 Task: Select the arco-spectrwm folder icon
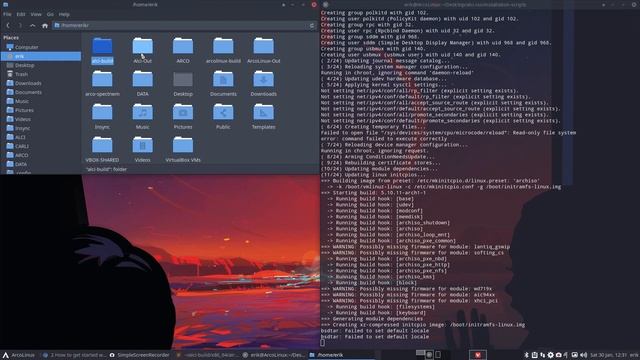(x=102, y=79)
